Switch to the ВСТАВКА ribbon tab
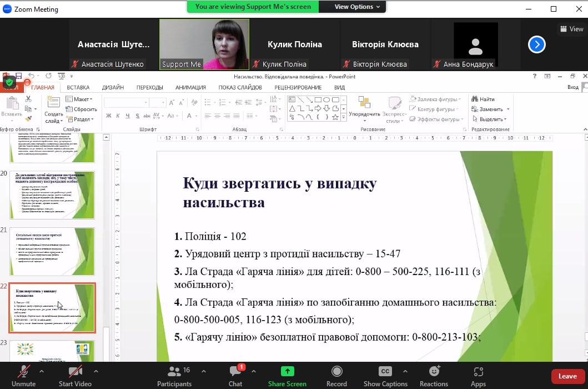Viewport: 588px width, 389px height. coord(78,87)
